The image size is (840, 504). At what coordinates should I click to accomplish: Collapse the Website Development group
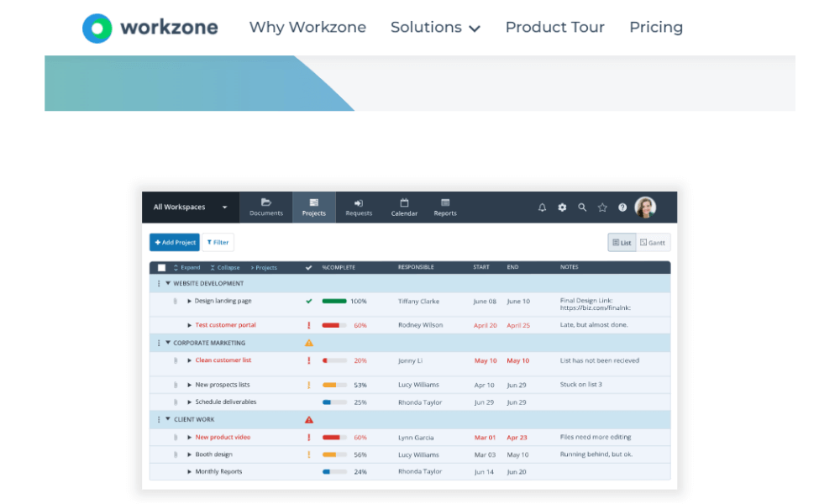coord(168,283)
